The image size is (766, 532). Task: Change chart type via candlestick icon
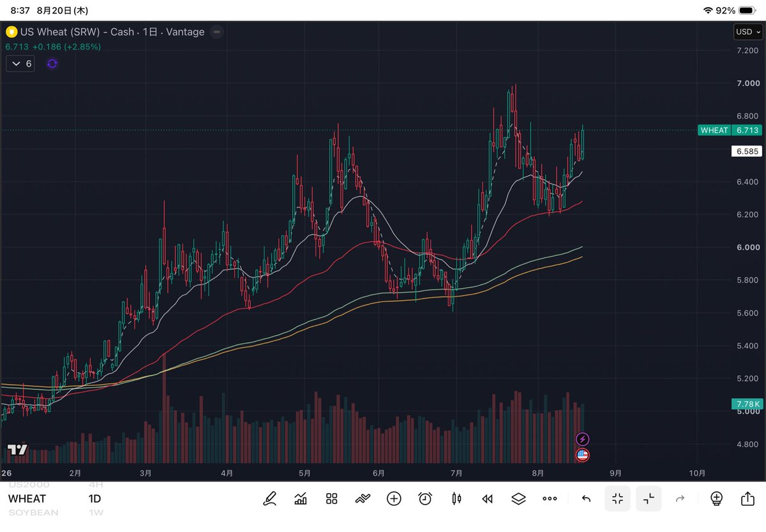pyautogui.click(x=456, y=499)
